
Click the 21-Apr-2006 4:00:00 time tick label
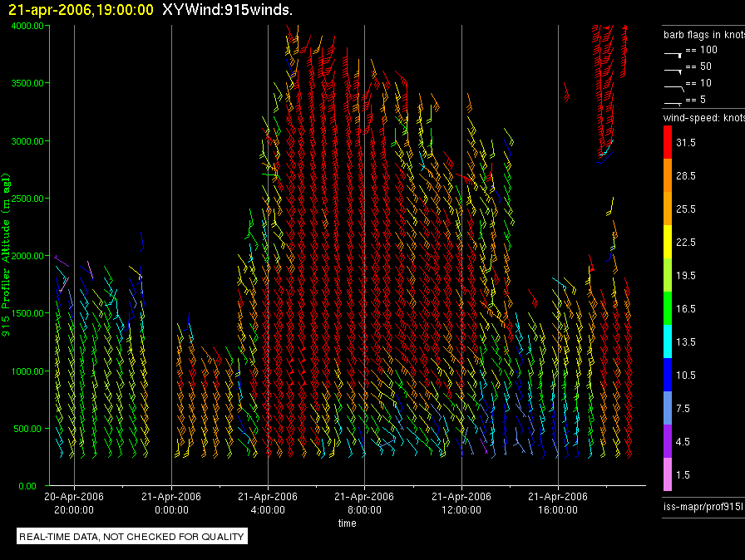268,502
